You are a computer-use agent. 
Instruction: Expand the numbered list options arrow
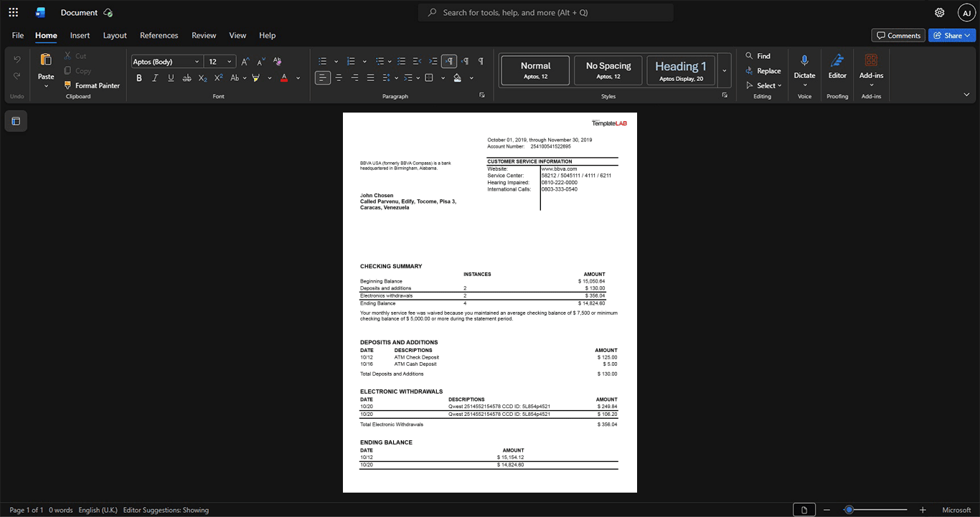364,62
